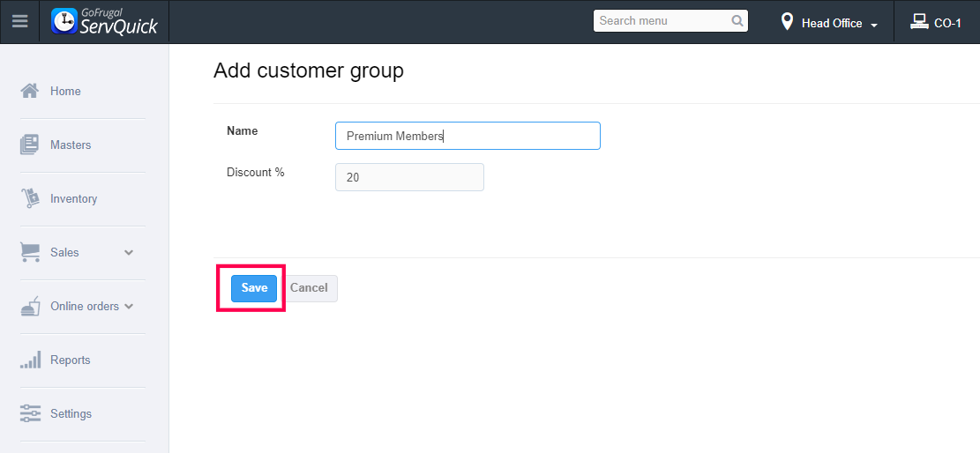The image size is (980, 453).
Task: Expand the Sales submenu chevron
Action: (x=129, y=252)
